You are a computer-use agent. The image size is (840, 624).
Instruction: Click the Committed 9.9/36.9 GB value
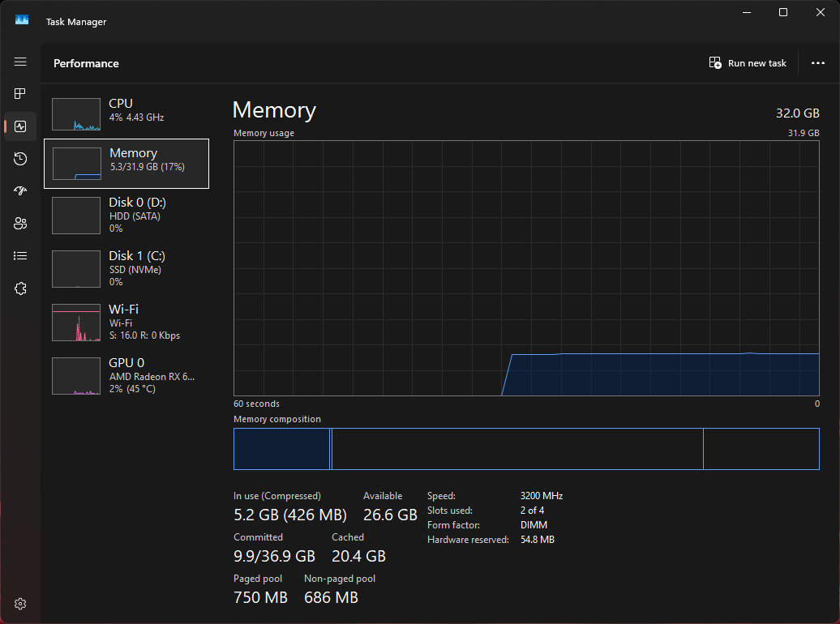click(x=274, y=557)
